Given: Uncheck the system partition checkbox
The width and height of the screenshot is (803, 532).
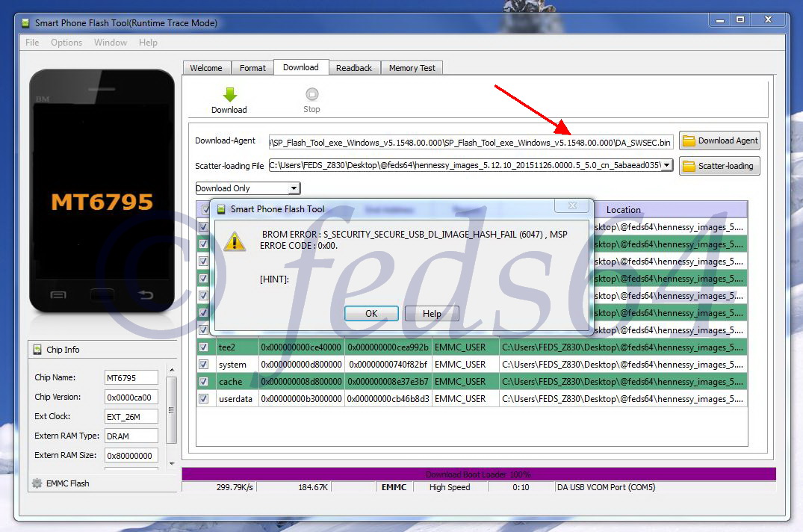Looking at the screenshot, I should tap(204, 365).
